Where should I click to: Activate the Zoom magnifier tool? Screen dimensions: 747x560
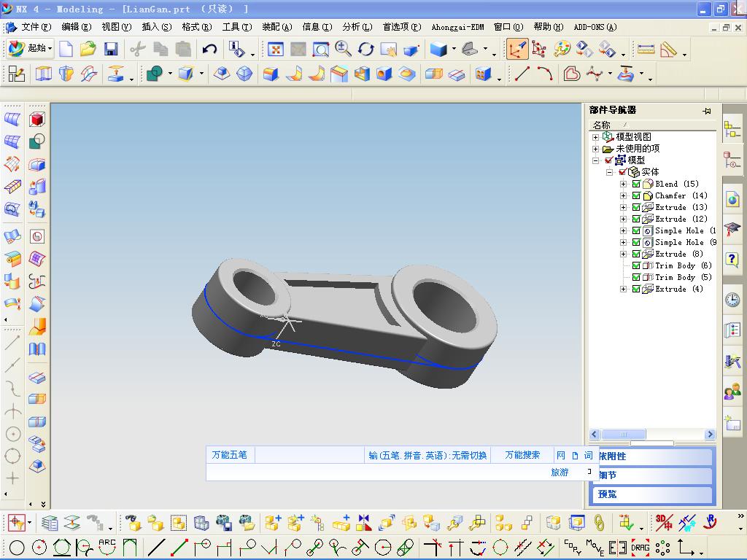343,49
